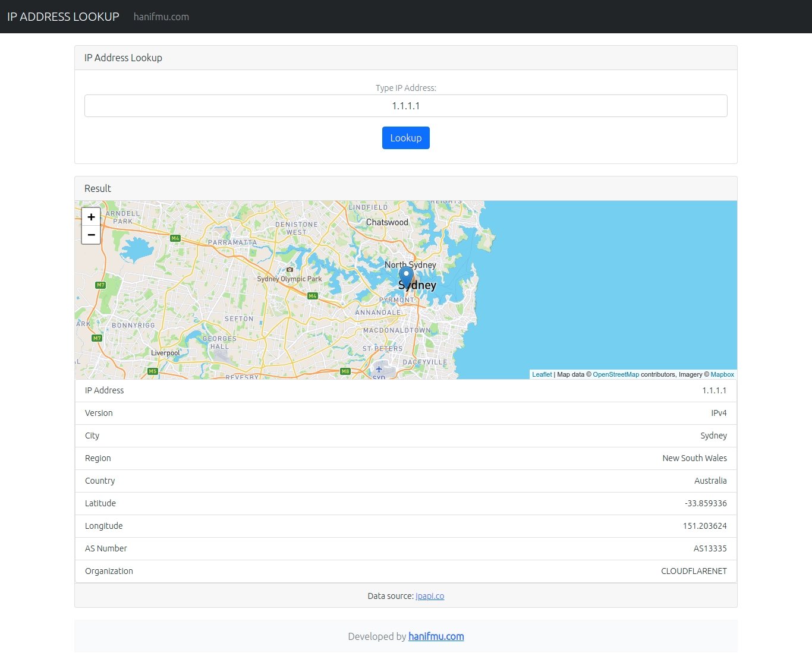Click the longitude value 151.203624
Image resolution: width=812 pixels, height=653 pixels.
(705, 526)
